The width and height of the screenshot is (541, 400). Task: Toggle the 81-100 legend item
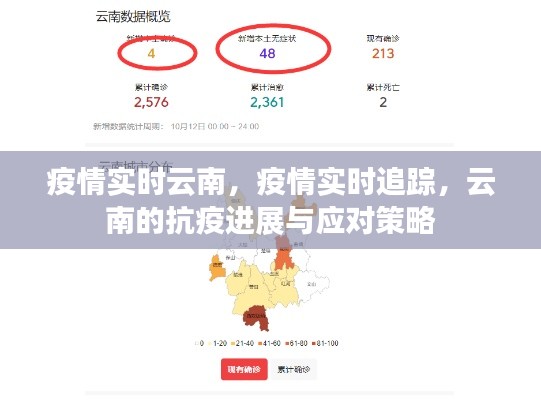tap(325, 343)
